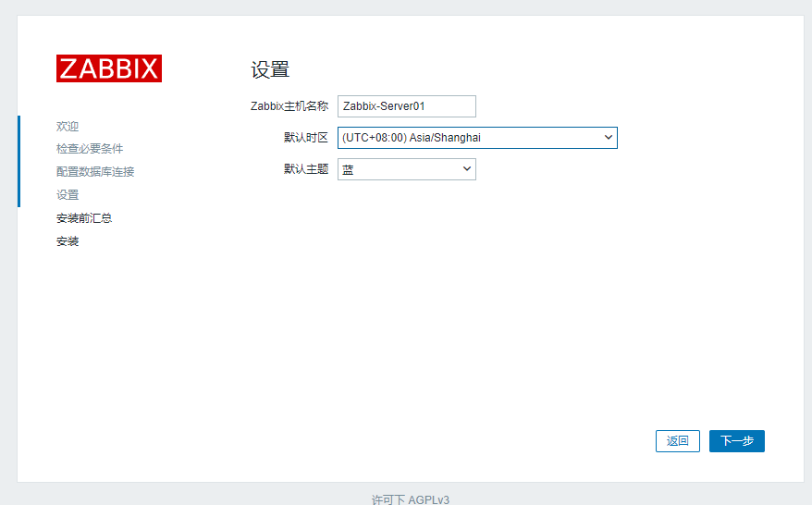Image resolution: width=812 pixels, height=505 pixels.
Task: Click the Zabbix主机名称 input field
Action: pos(407,106)
